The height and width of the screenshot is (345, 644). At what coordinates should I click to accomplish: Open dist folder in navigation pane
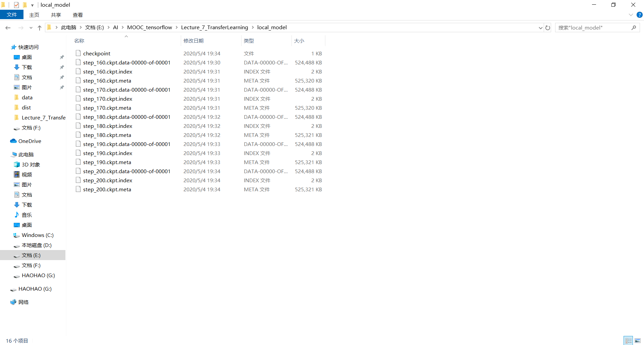click(26, 107)
